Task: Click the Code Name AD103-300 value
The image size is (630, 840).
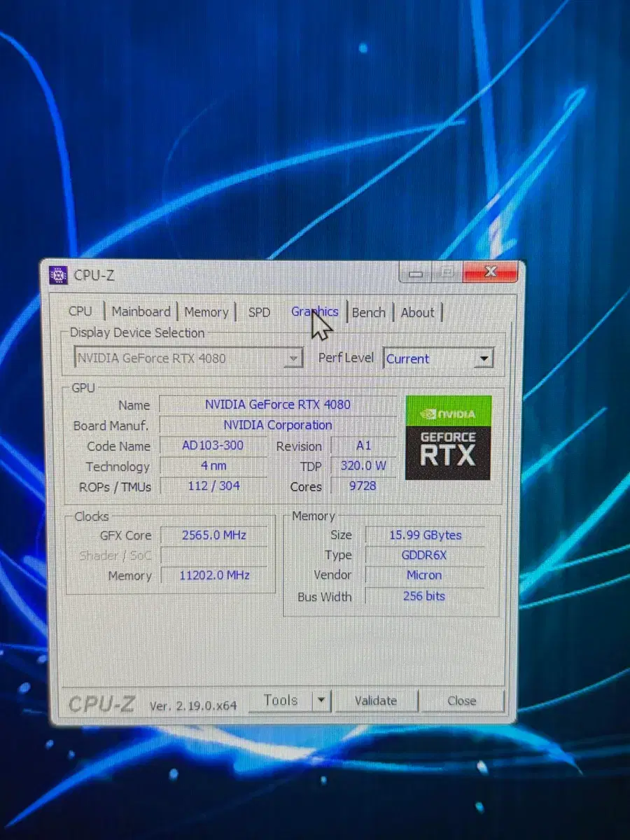Action: pos(213,446)
